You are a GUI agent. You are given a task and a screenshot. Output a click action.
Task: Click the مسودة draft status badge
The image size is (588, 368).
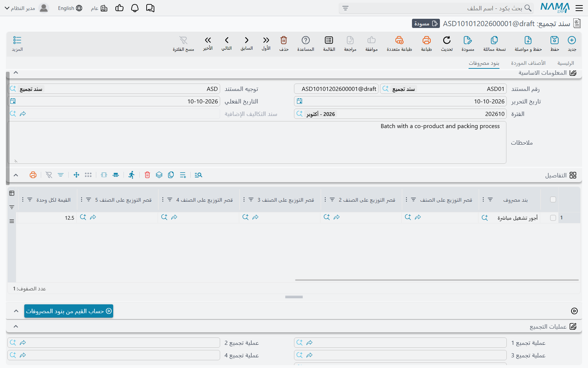[426, 24]
